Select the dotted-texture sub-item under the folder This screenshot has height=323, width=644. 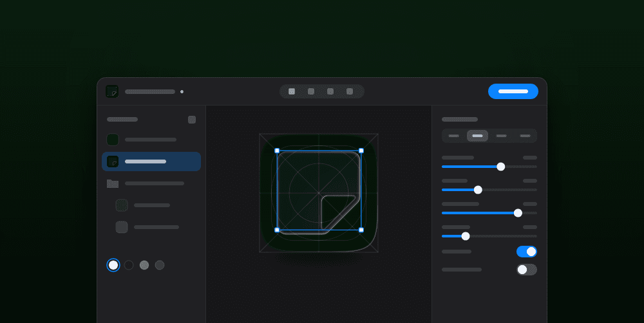click(x=151, y=205)
